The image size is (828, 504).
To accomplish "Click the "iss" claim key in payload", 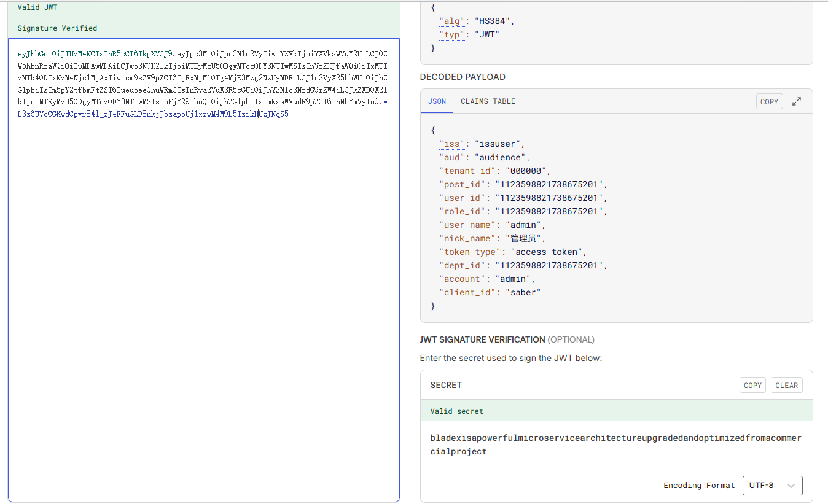I will click(451, 144).
